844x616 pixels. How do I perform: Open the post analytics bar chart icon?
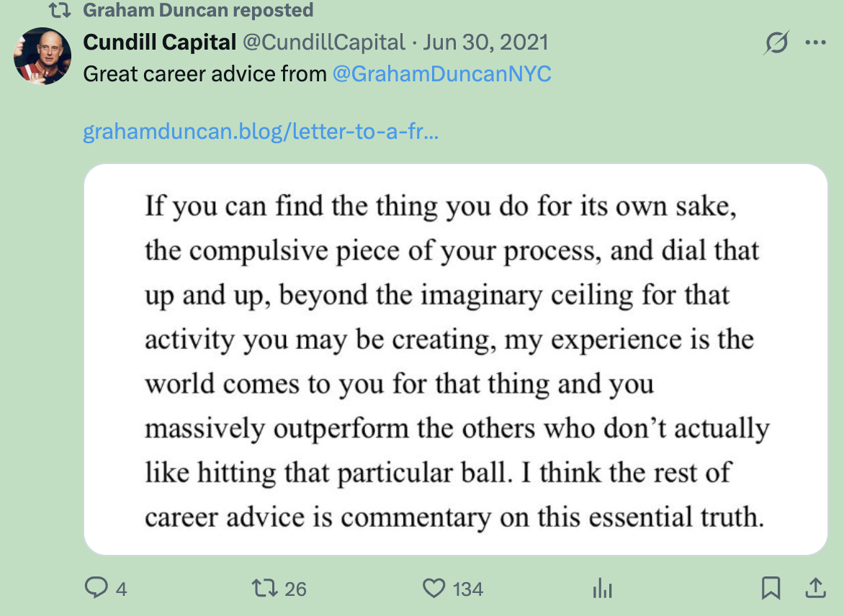601,589
